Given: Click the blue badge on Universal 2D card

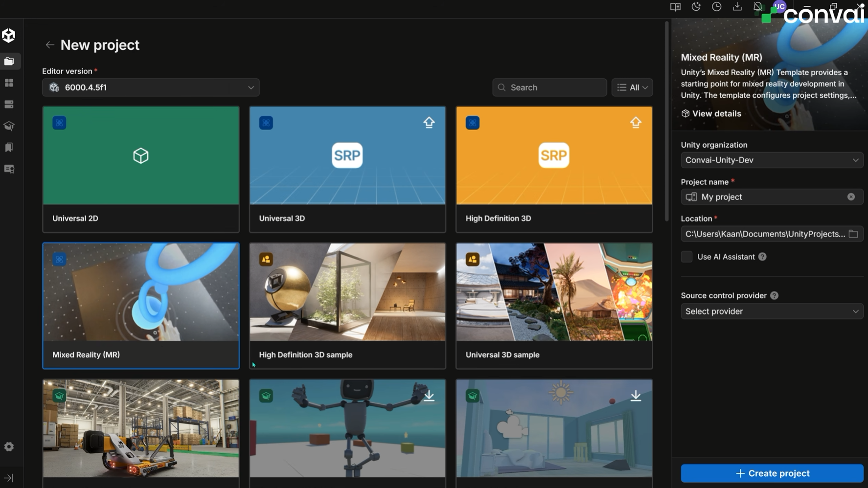Looking at the screenshot, I should [59, 123].
